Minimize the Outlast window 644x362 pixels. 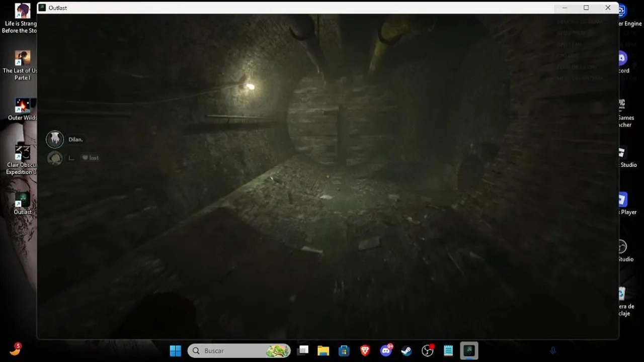(x=565, y=8)
